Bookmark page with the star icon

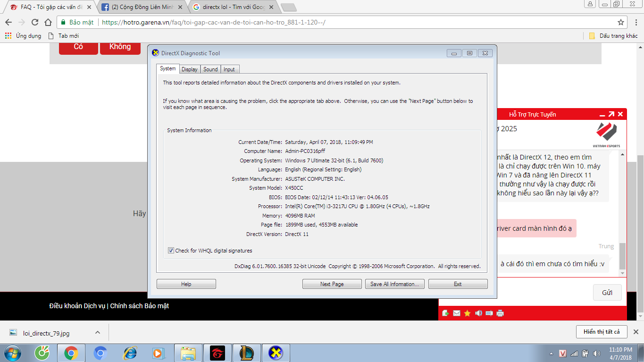click(621, 22)
